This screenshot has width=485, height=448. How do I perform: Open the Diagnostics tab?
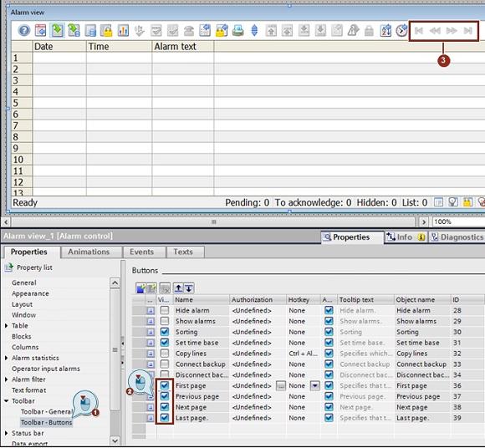click(457, 237)
